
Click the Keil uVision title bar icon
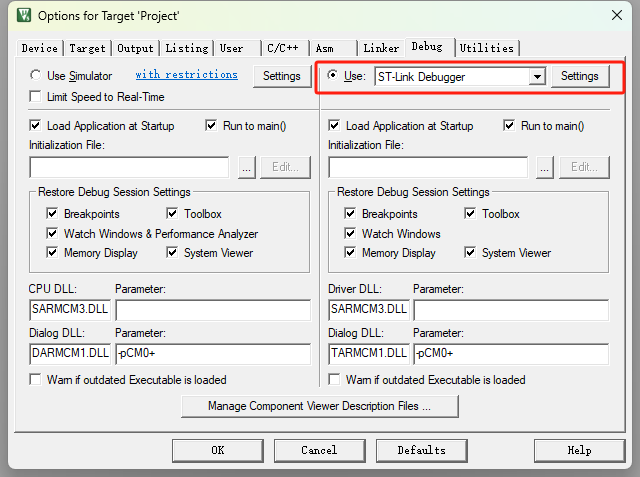pyautogui.click(x=24, y=16)
